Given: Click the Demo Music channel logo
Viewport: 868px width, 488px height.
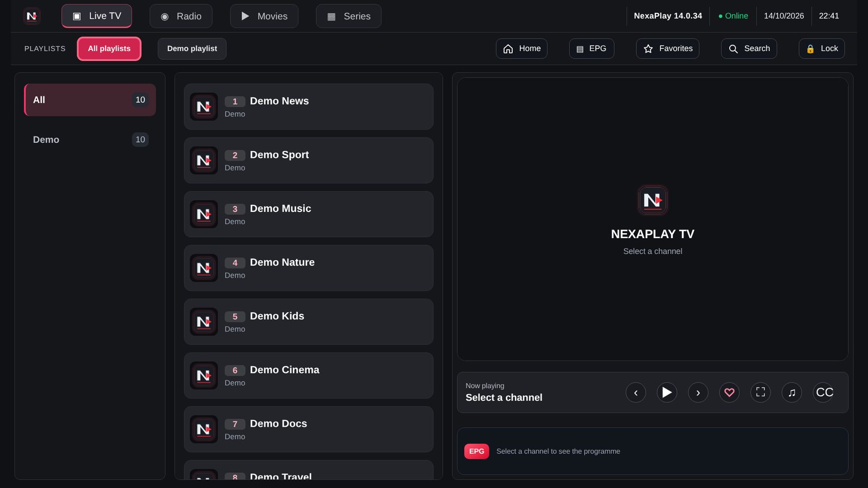Looking at the screenshot, I should coord(204,214).
